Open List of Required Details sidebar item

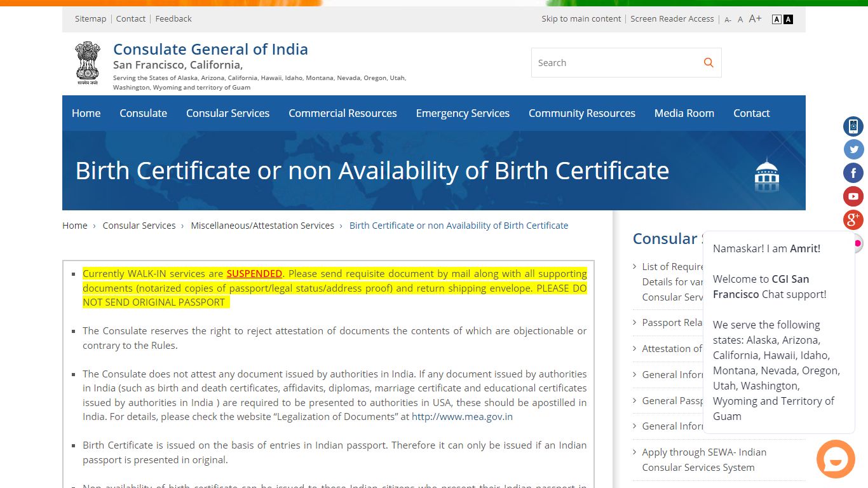(x=672, y=281)
